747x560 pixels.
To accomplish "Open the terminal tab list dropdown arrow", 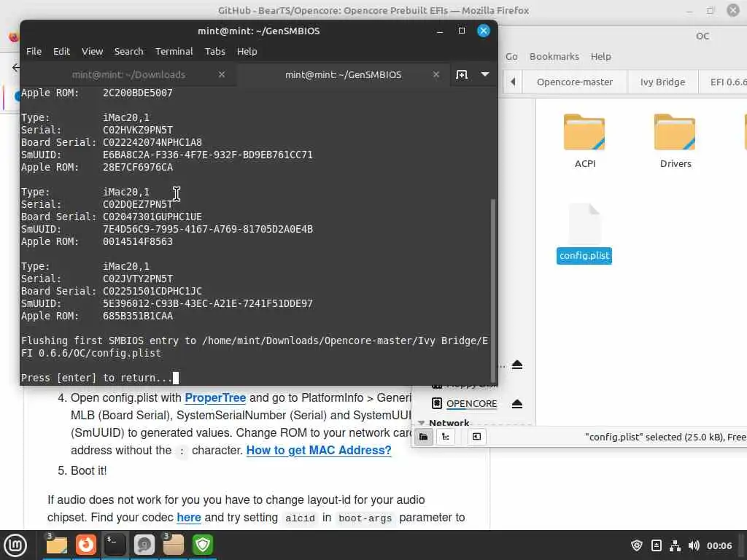I will (485, 74).
